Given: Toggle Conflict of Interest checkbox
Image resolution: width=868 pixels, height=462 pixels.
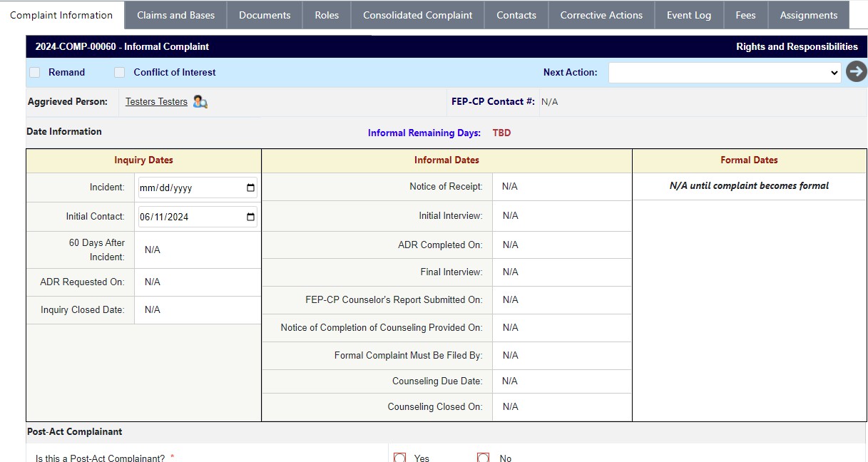Looking at the screenshot, I should [x=120, y=72].
